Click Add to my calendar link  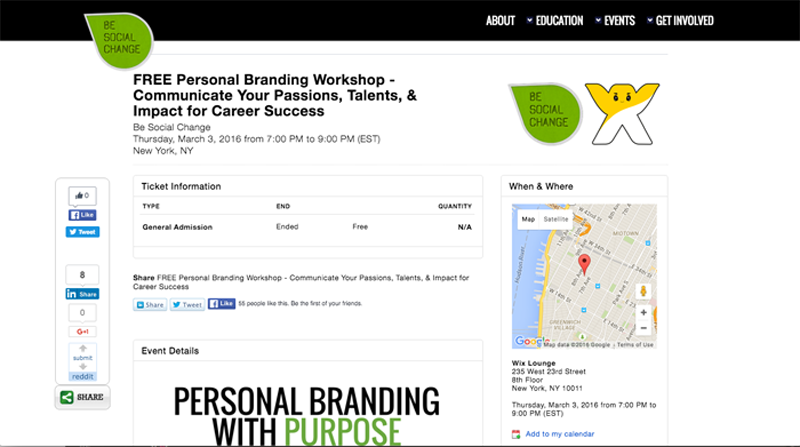coord(560,434)
